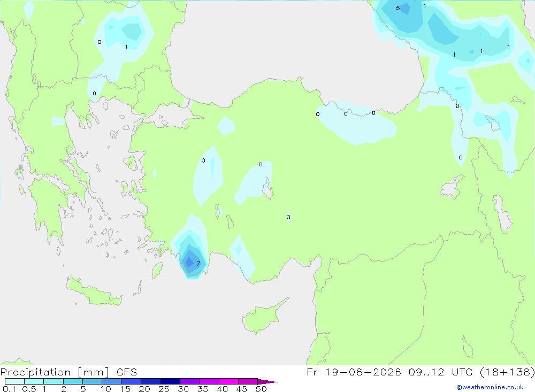Pick the 45–50 mm legend swatch
Viewport: 535px width, 392px height.
coord(248,381)
